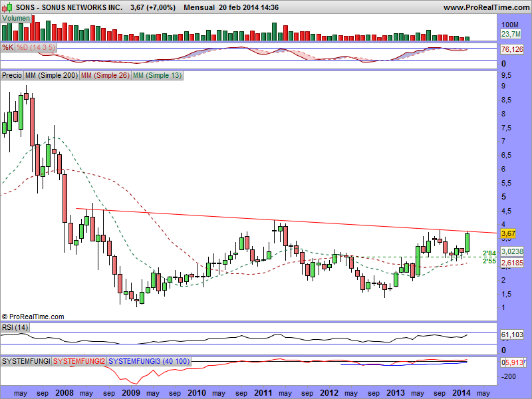This screenshot has height=399, width=532.
Task: Click the 7,5 price axis label
Action: click(x=506, y=128)
